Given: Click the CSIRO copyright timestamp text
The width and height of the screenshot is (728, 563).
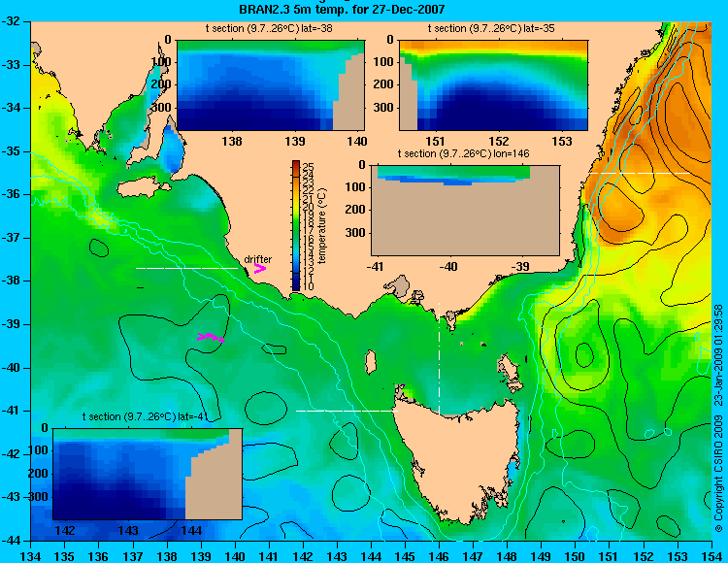Looking at the screenshot, I should coord(718,418).
